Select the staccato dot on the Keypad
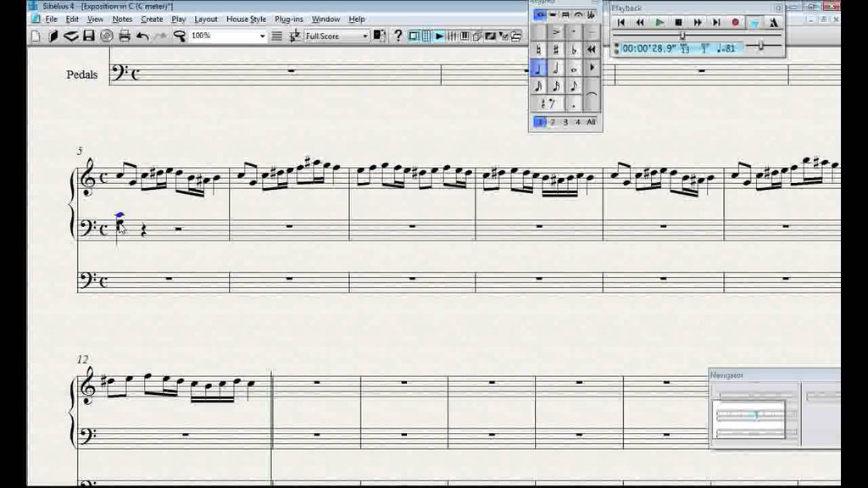The width and height of the screenshot is (868, 488). tap(574, 32)
